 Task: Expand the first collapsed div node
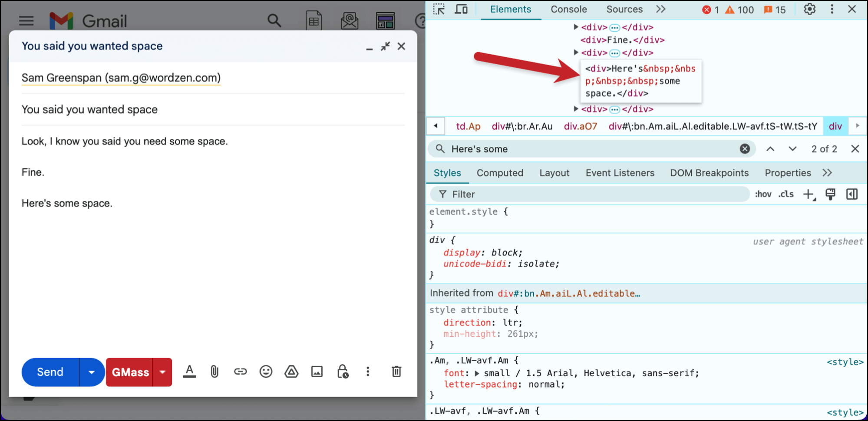coord(576,27)
